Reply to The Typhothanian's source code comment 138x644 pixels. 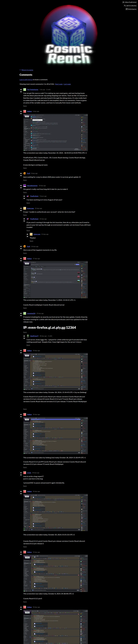tap(25, 106)
